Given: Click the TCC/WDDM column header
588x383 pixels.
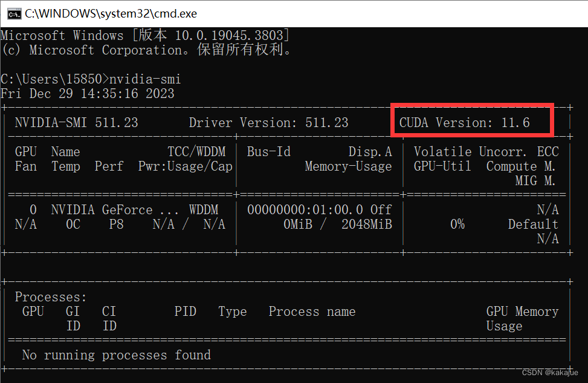Looking at the screenshot, I should (x=198, y=151).
